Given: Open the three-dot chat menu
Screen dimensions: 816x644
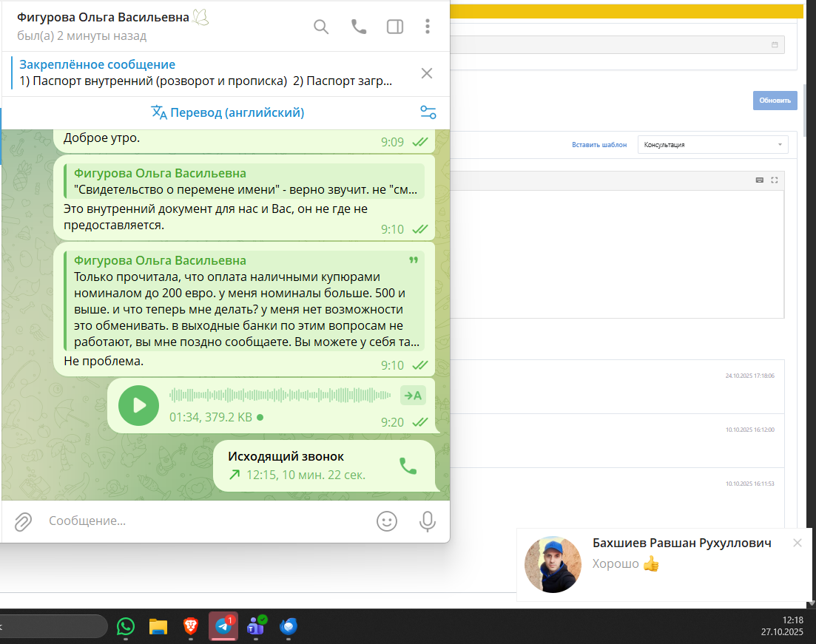Looking at the screenshot, I should [428, 27].
